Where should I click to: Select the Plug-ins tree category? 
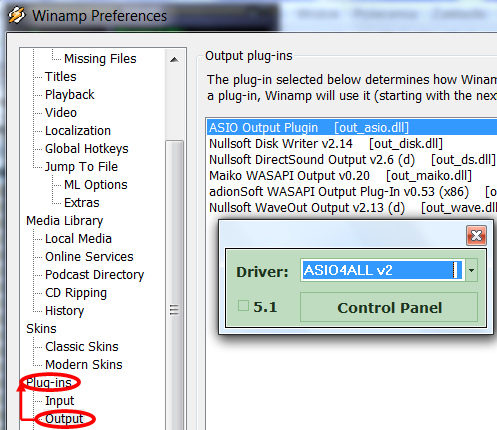tap(49, 382)
